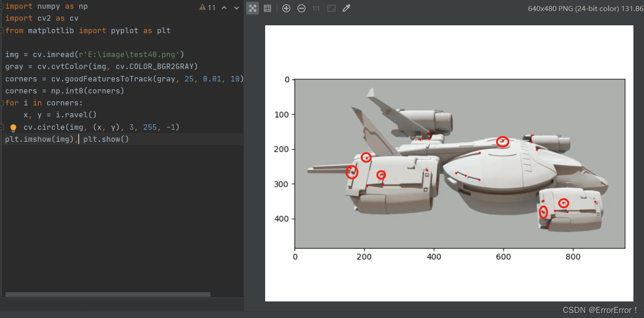The image size is (644, 318).
Task: Go to previous highlighted error arrow
Action: click(x=224, y=8)
